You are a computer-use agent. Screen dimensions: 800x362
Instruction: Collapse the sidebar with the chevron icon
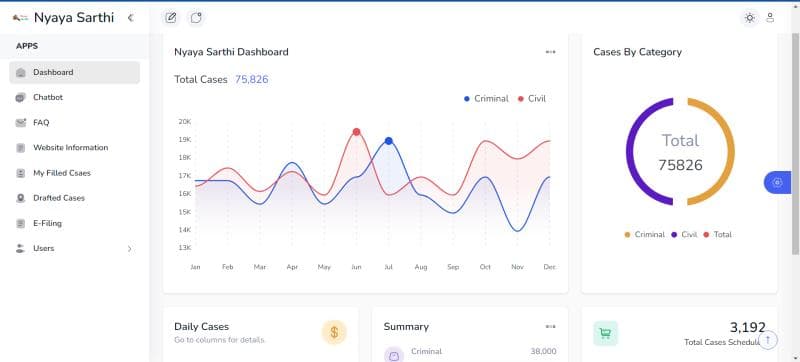(x=131, y=18)
